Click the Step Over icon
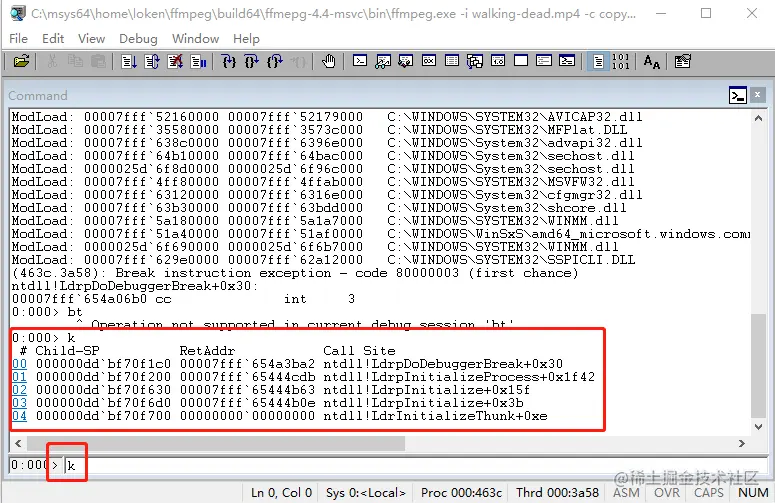Image resolution: width=775 pixels, height=503 pixels. tap(252, 62)
